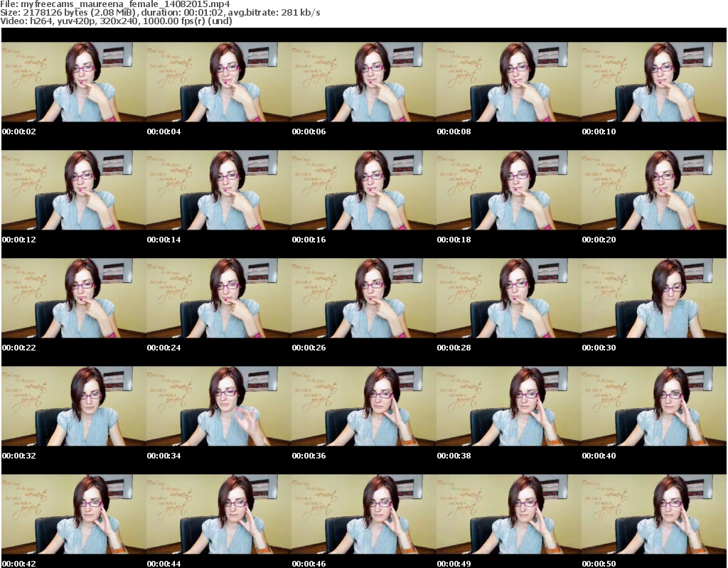This screenshot has height=568, width=728.
Task: Click the timestamp label "00:00:14"
Action: pos(164,240)
